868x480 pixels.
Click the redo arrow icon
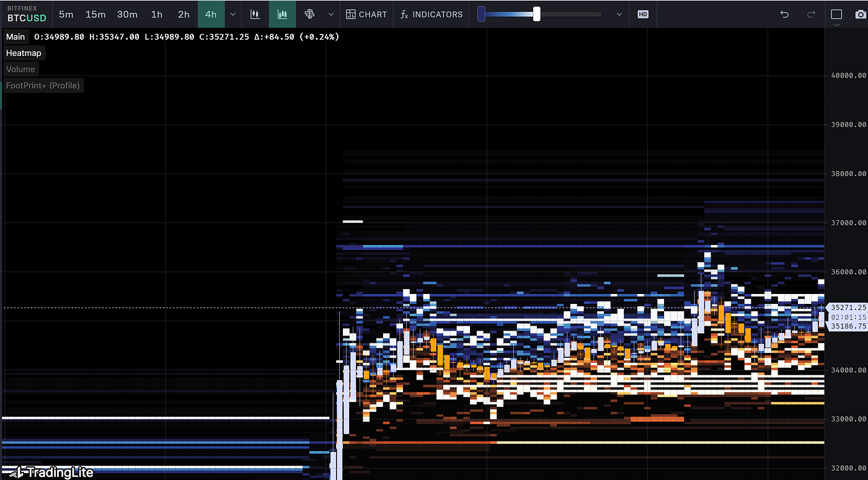[811, 14]
